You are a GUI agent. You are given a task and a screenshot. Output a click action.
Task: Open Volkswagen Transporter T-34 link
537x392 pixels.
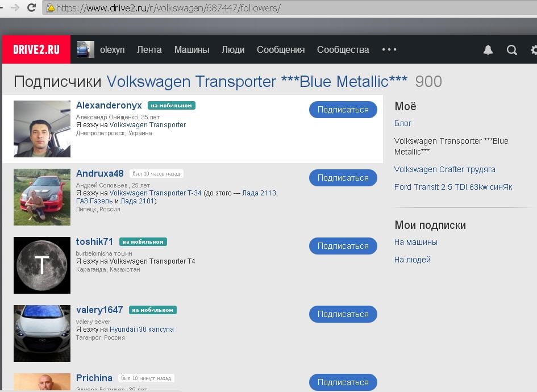tap(156, 193)
